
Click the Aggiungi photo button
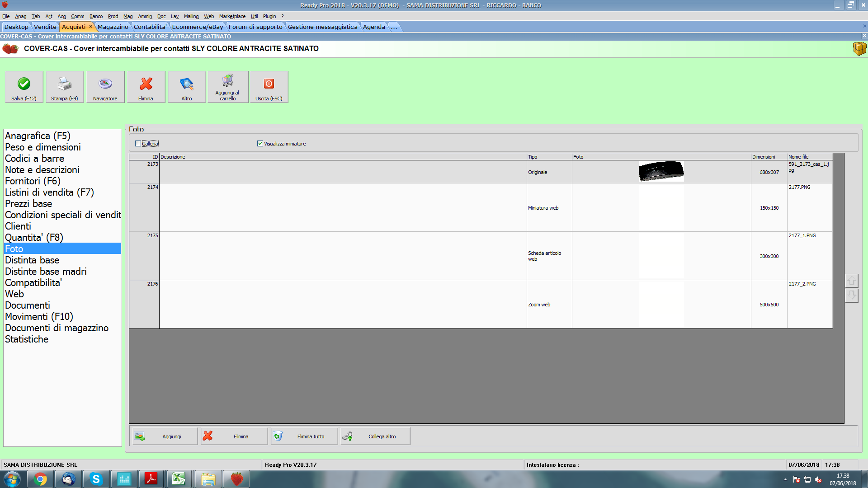[165, 436]
